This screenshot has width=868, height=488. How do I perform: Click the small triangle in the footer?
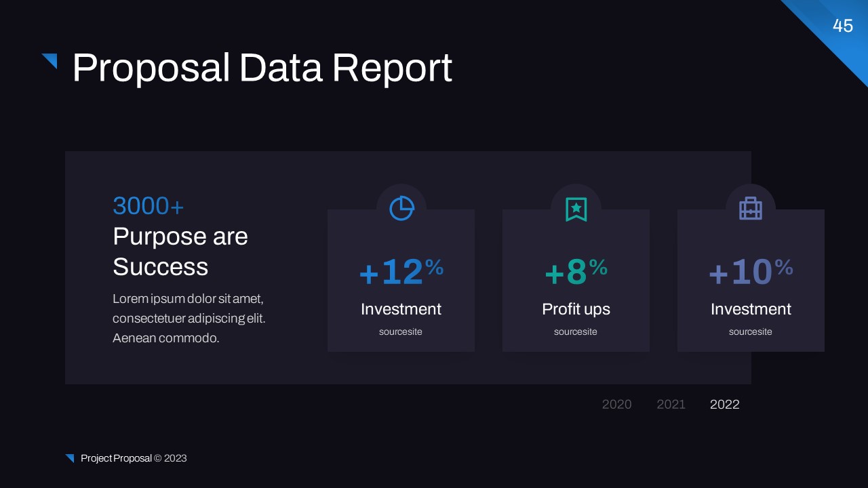coord(70,458)
